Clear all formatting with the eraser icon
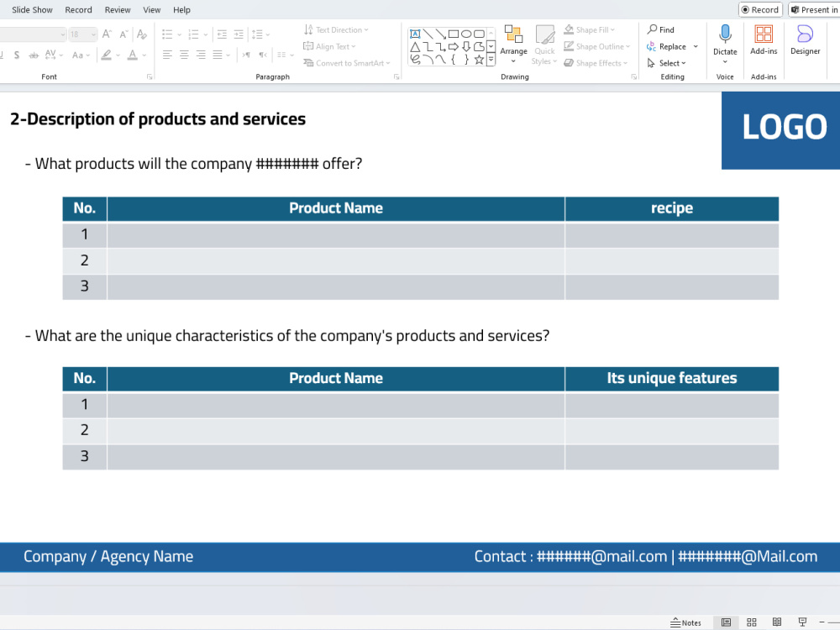The height and width of the screenshot is (630, 840). click(x=141, y=34)
